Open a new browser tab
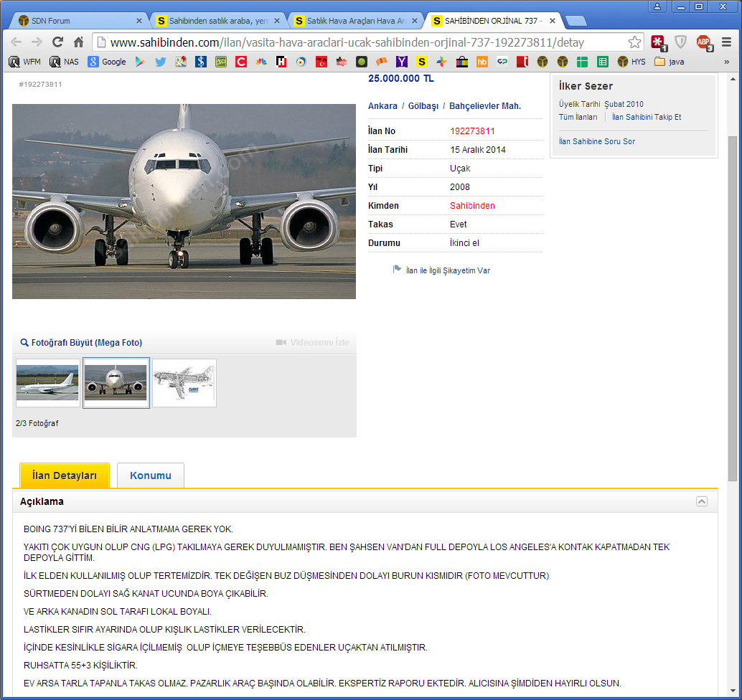 click(x=576, y=21)
